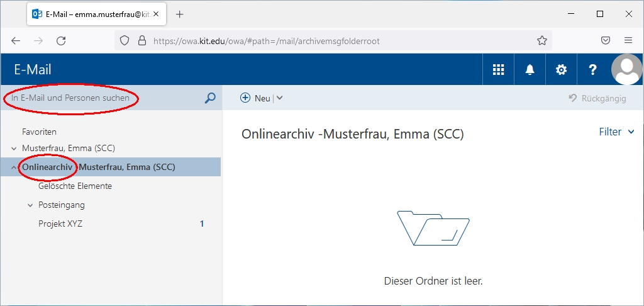The width and height of the screenshot is (644, 306).
Task: Click the Neu button to compose
Action: (x=255, y=98)
